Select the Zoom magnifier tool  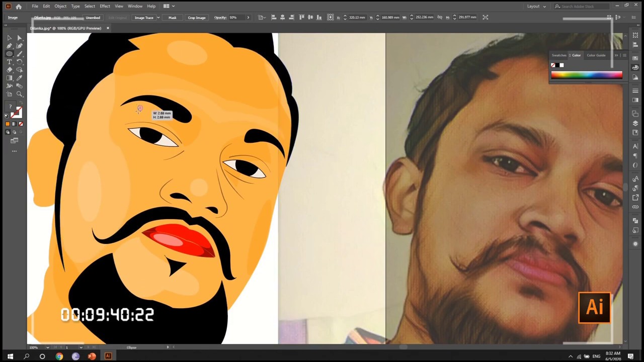20,94
